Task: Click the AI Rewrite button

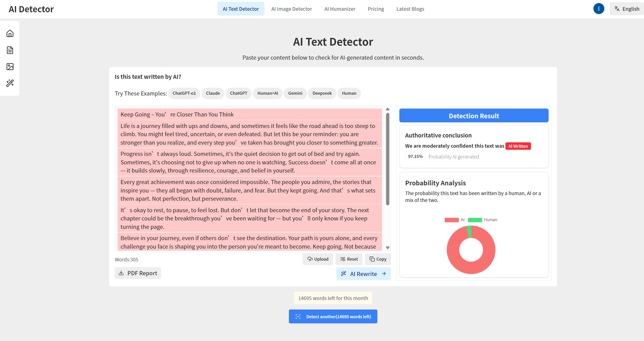Action: tap(363, 274)
